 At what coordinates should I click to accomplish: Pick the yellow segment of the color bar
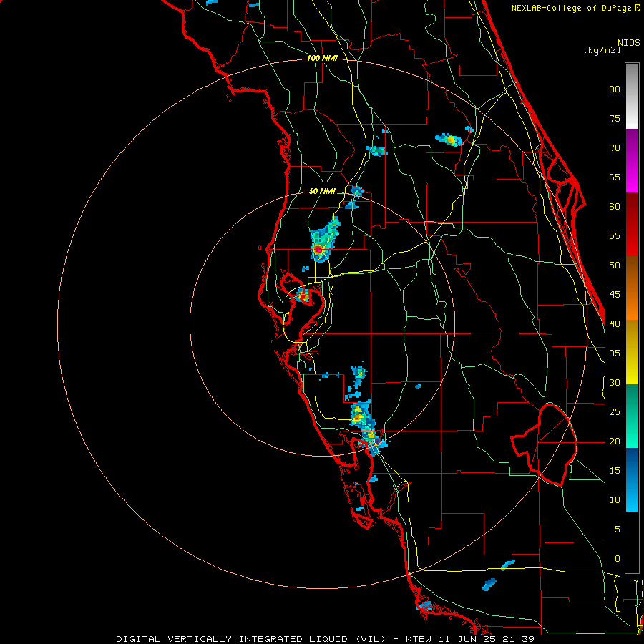632,352
